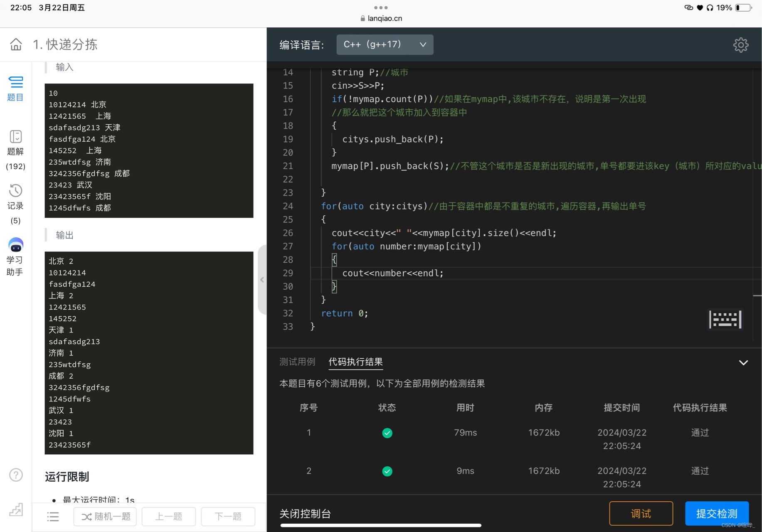Collapse the problem panel with the arrow handle
The image size is (762, 532).
(x=262, y=280)
